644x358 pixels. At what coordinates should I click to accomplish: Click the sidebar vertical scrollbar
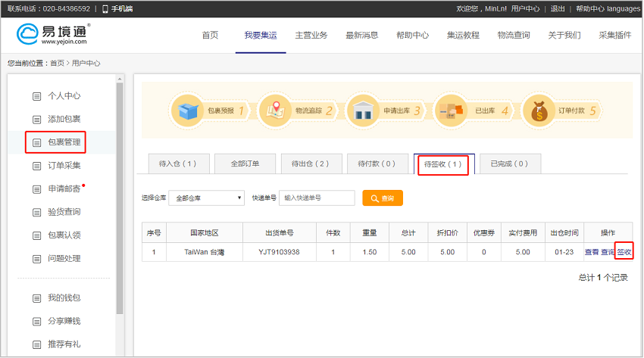pos(120,197)
